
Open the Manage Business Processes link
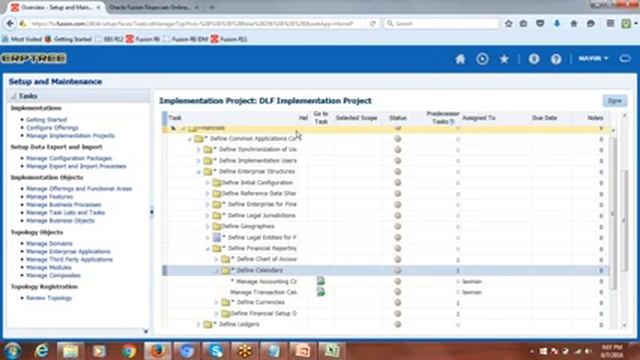pos(64,204)
